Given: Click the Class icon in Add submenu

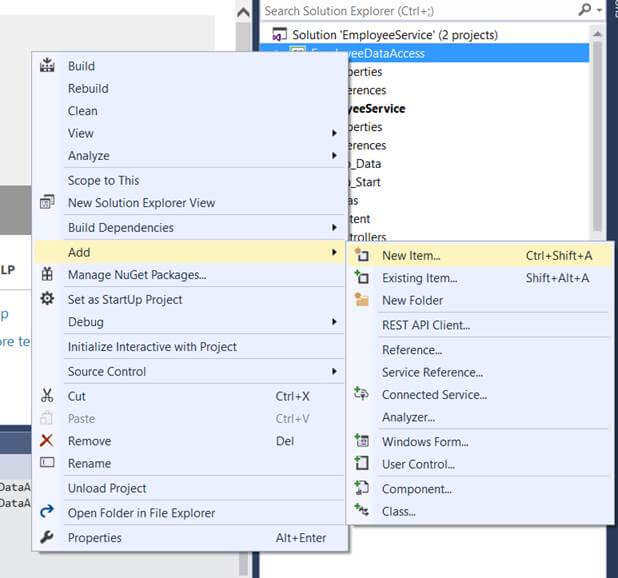Looking at the screenshot, I should (x=362, y=512).
